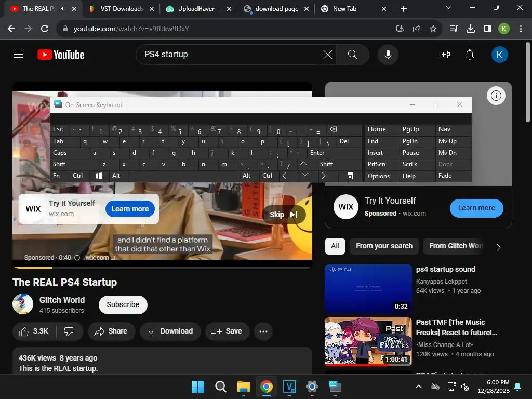This screenshot has height=399, width=532.
Task: Click Learn more in sidebar Wix ad
Action: pos(476,208)
